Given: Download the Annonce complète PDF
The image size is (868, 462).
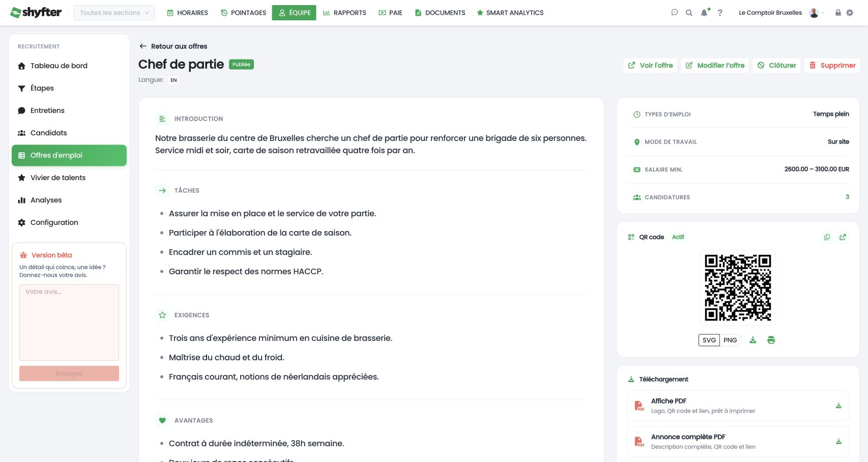Looking at the screenshot, I should tap(838, 442).
